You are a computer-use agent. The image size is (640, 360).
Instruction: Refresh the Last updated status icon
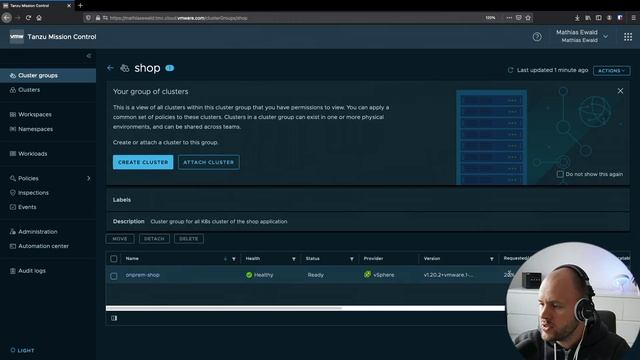click(510, 70)
